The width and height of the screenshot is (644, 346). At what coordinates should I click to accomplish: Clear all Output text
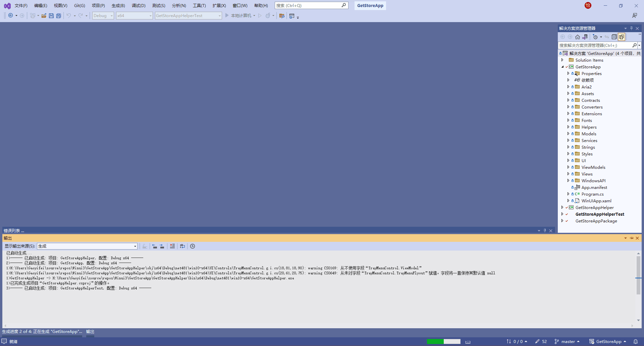pyautogui.click(x=172, y=246)
